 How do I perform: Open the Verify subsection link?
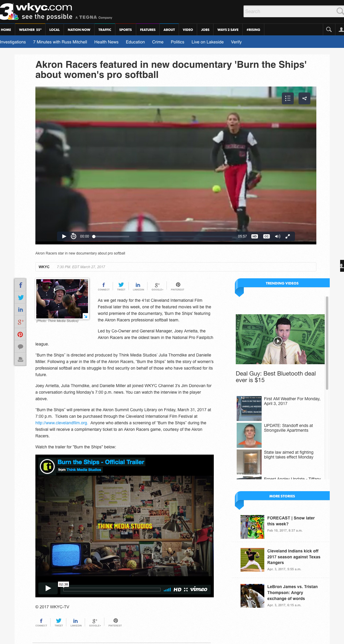point(236,42)
